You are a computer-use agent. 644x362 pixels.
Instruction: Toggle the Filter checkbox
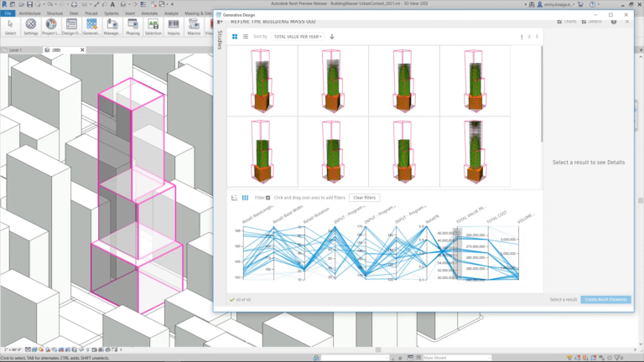pos(268,198)
